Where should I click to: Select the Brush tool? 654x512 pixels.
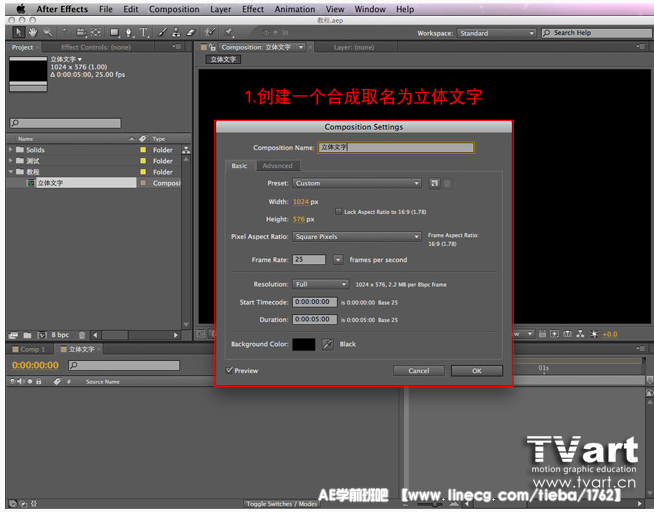[x=163, y=32]
